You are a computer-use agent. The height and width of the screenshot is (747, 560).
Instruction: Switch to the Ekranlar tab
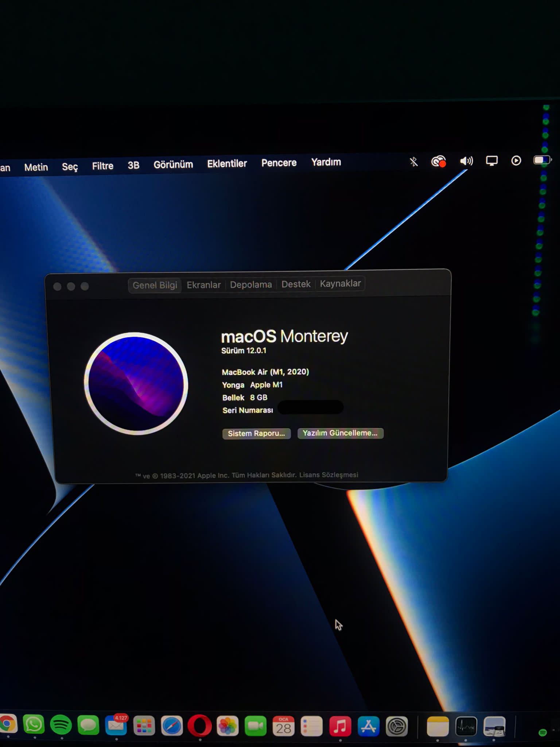point(204,285)
